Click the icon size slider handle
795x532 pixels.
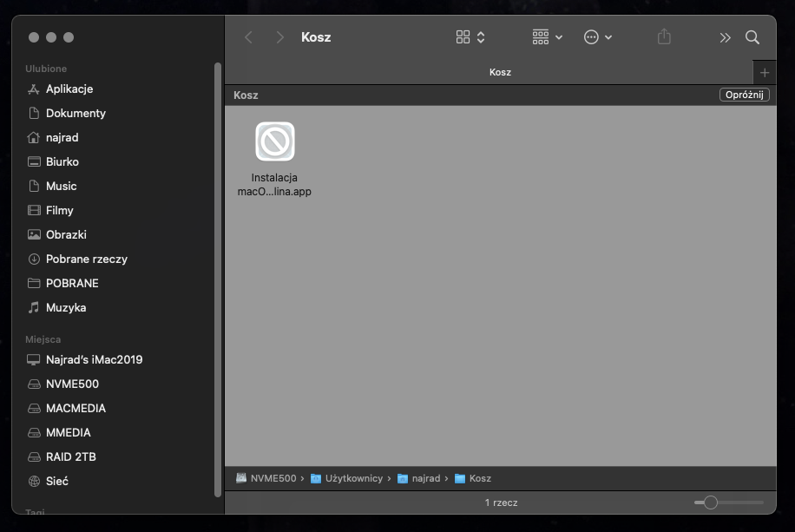(x=710, y=502)
